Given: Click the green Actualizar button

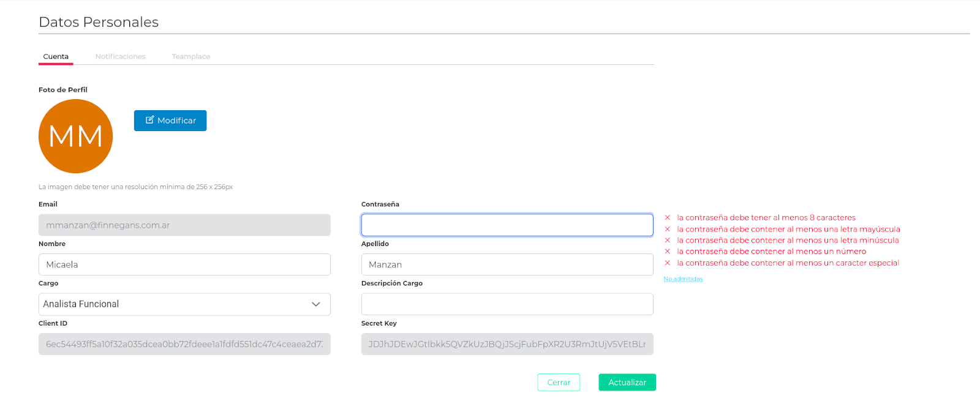Looking at the screenshot, I should [627, 382].
